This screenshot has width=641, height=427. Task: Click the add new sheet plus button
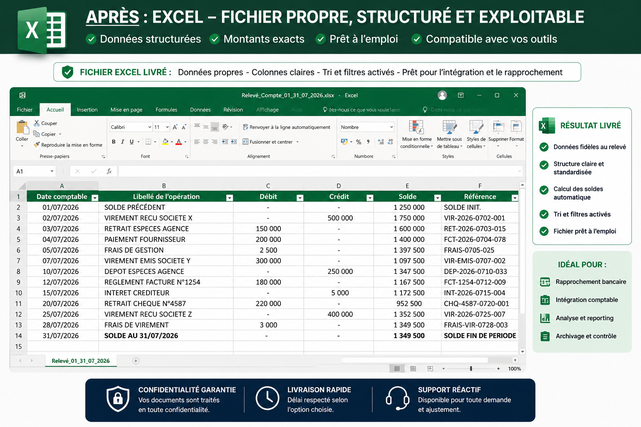[136, 361]
